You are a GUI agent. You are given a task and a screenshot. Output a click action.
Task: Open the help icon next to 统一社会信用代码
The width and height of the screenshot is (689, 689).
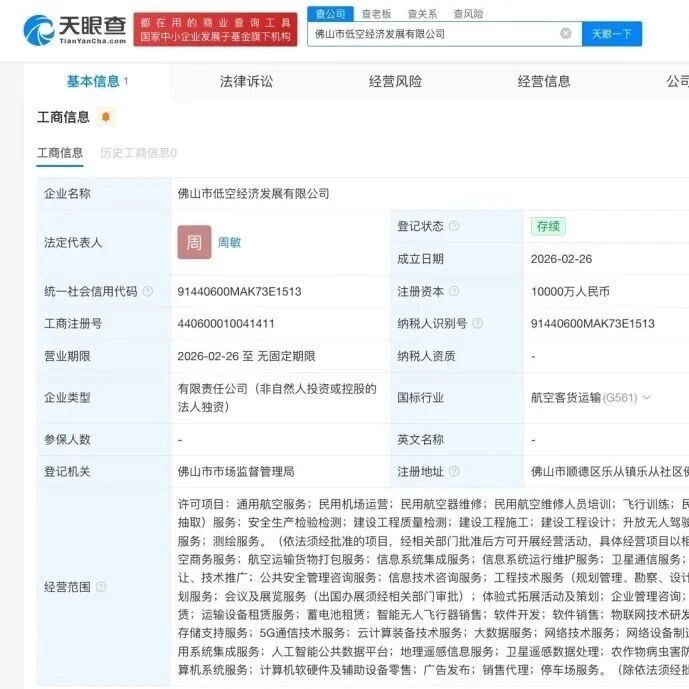coord(148,291)
